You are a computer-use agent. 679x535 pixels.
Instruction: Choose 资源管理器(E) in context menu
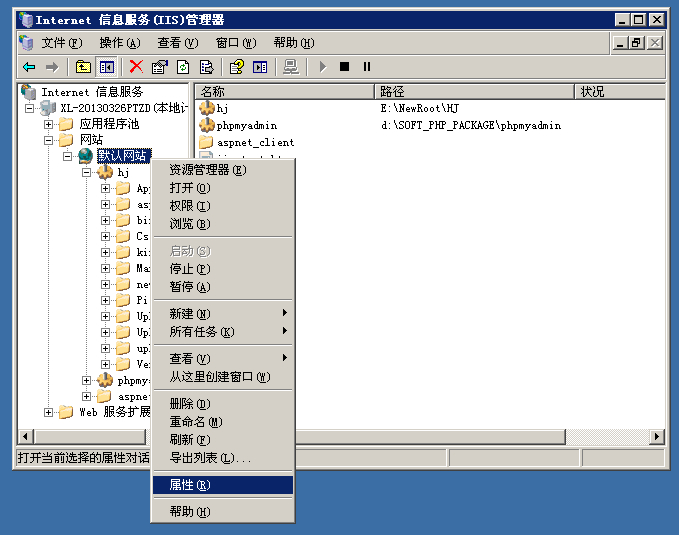223,170
